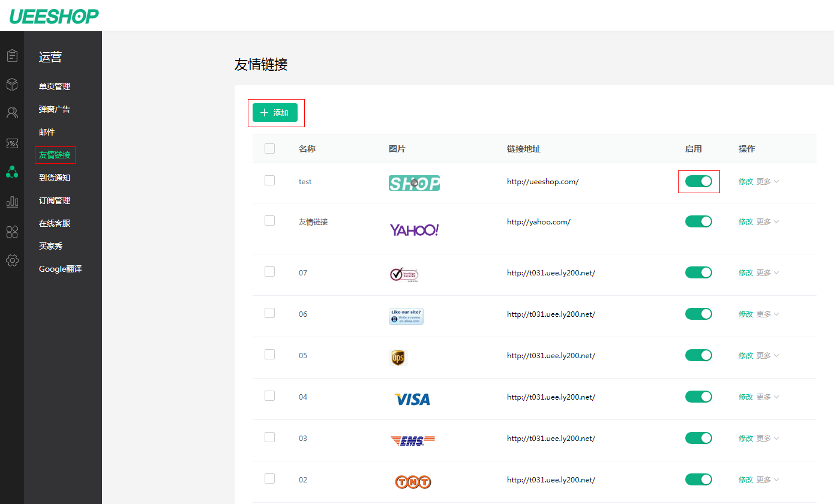Check the box for row 04
834x504 pixels.
[269, 395]
